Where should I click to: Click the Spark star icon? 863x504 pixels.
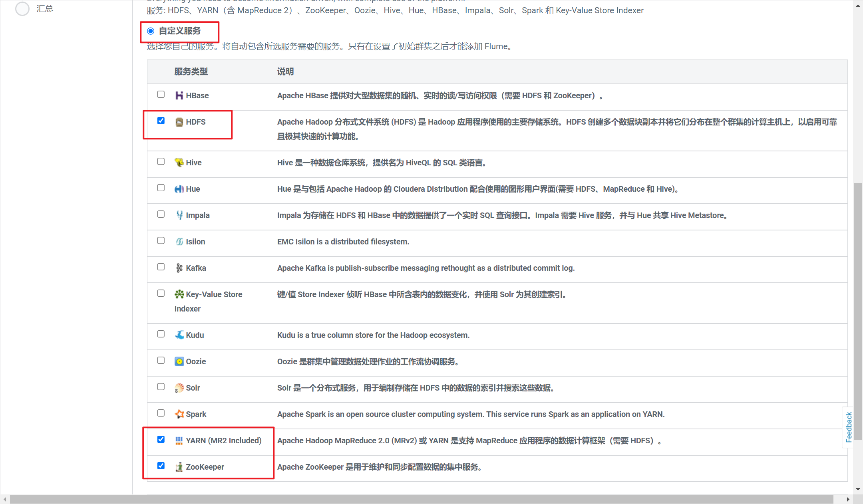(179, 414)
